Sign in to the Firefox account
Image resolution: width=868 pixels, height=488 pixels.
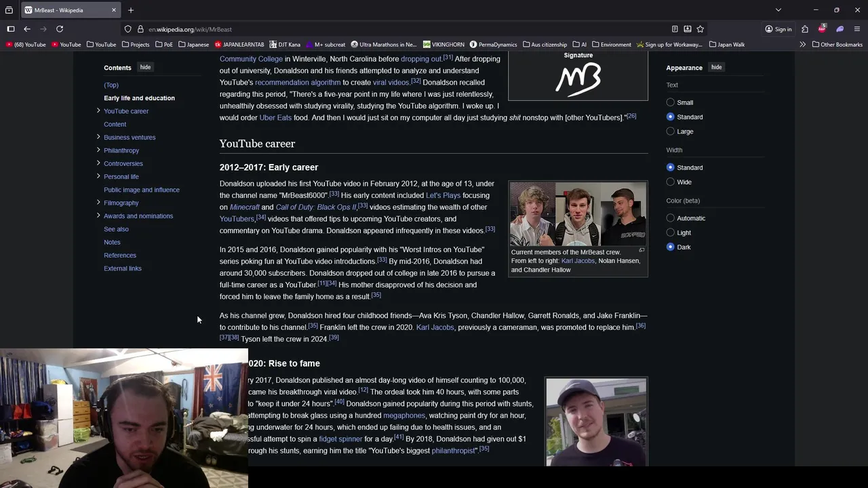[x=778, y=29]
